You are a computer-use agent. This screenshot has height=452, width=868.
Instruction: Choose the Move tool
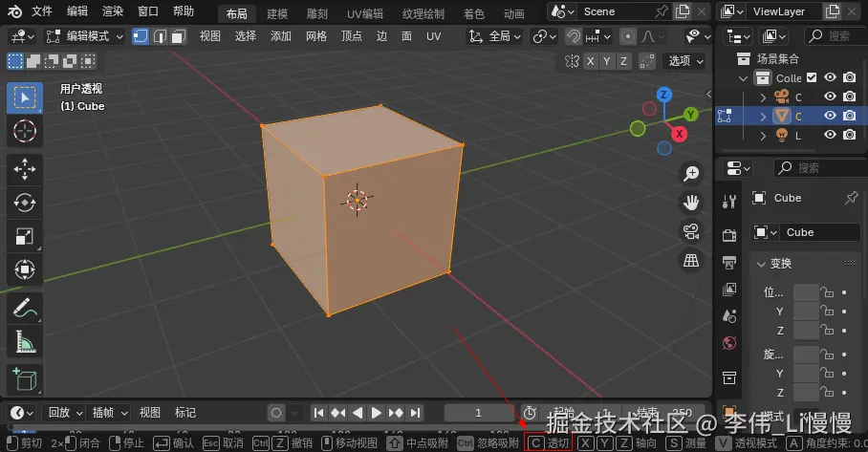(24, 169)
